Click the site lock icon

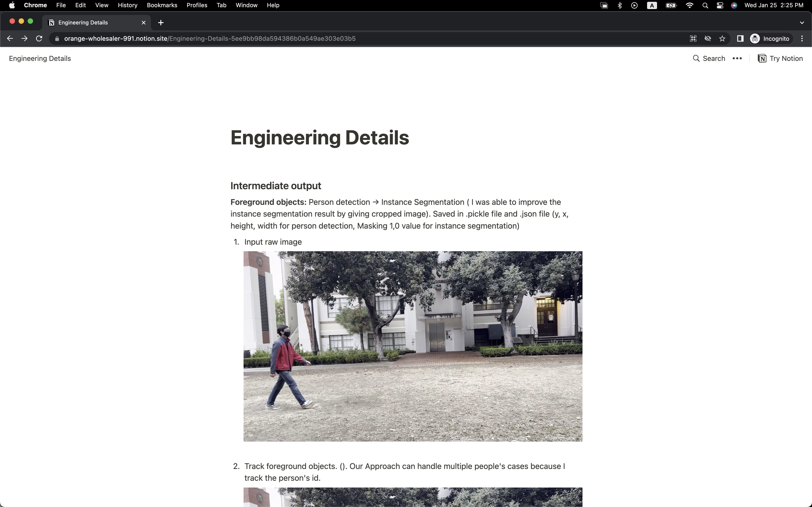(57, 38)
